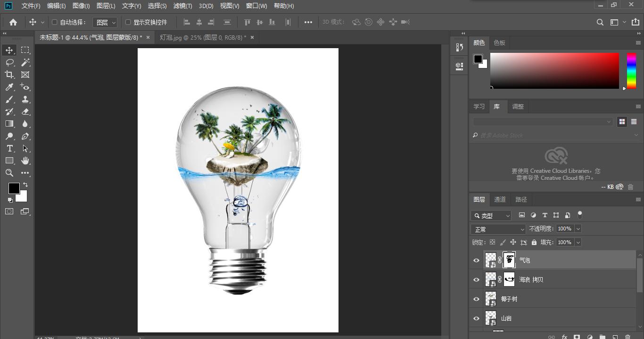Viewport: 644px width, 339px height.
Task: Open the 调整 panel tab
Action: pyautogui.click(x=518, y=106)
